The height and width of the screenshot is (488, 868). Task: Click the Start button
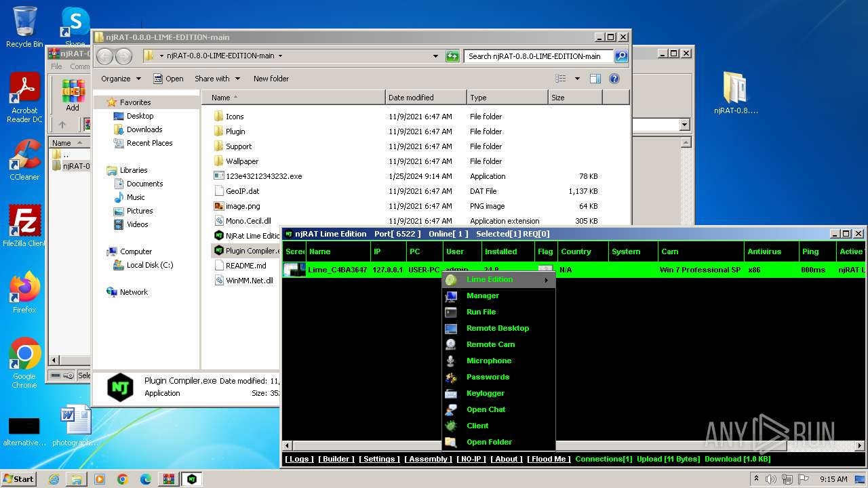point(18,479)
